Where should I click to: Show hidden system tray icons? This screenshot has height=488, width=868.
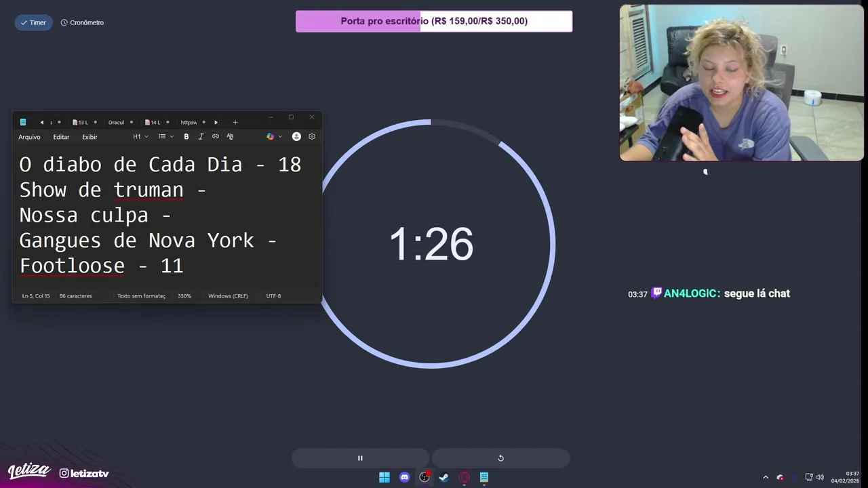[x=766, y=477]
